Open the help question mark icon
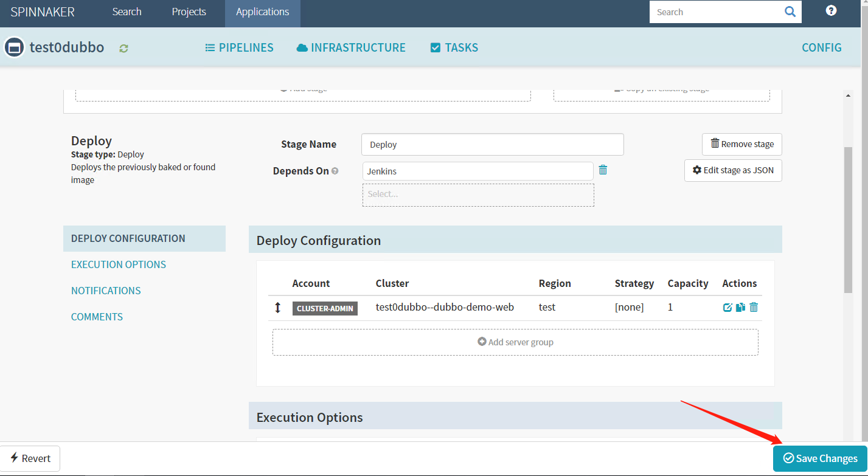Screen dimensions: 868x476 pos(831,11)
